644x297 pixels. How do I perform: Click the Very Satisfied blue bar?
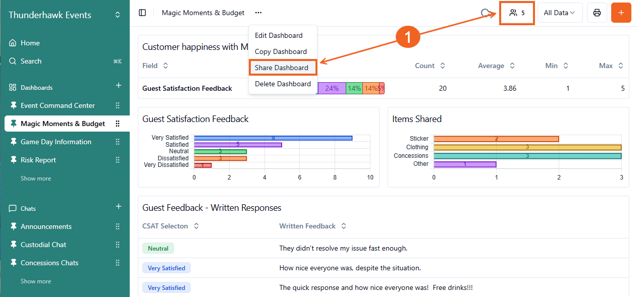pos(273,138)
